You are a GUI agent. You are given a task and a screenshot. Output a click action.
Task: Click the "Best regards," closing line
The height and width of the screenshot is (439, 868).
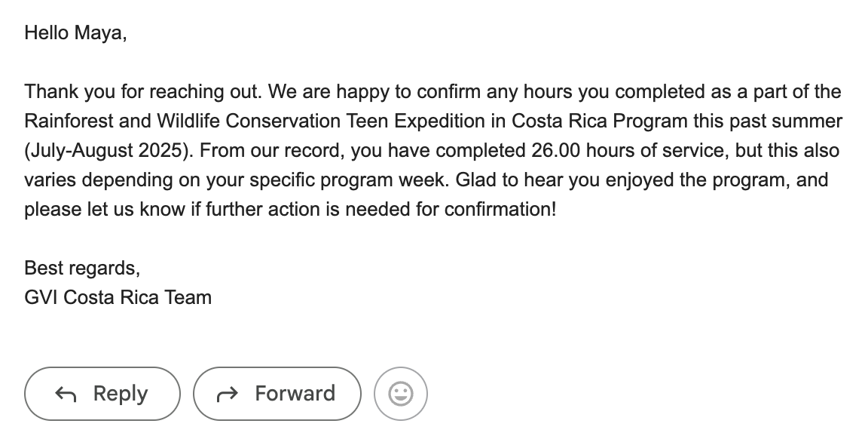pos(82,268)
